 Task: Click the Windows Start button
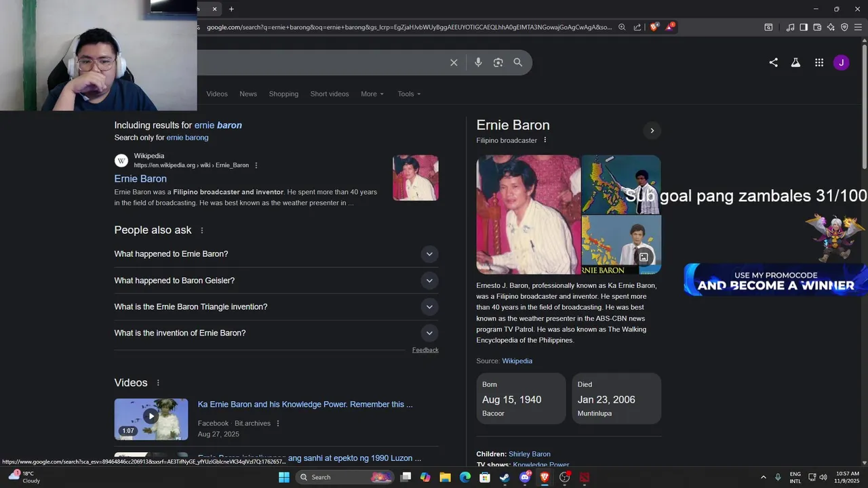(284, 477)
